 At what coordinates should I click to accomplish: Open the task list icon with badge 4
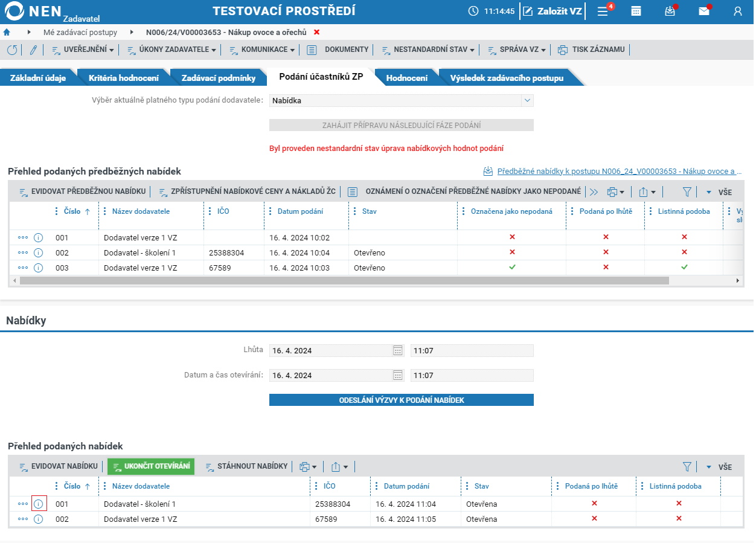604,11
